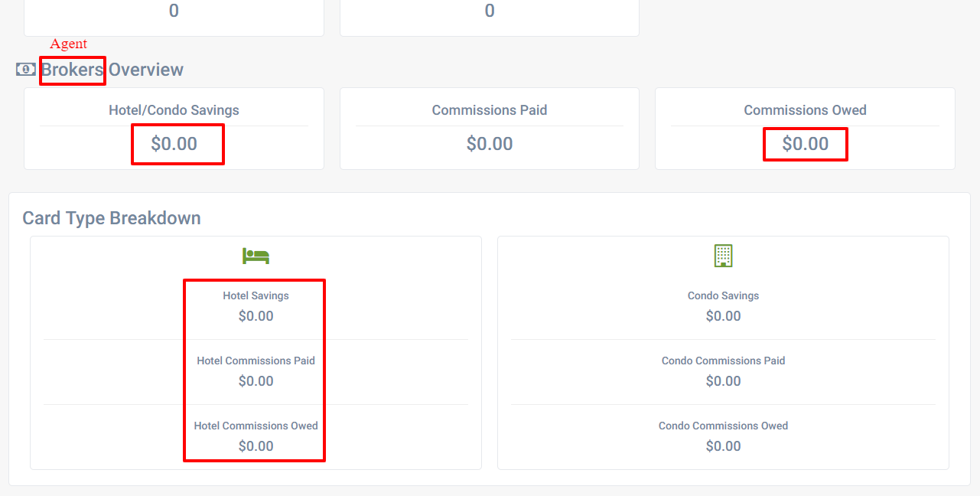Click the money bill icon beside Brokers Overview

pos(25,69)
